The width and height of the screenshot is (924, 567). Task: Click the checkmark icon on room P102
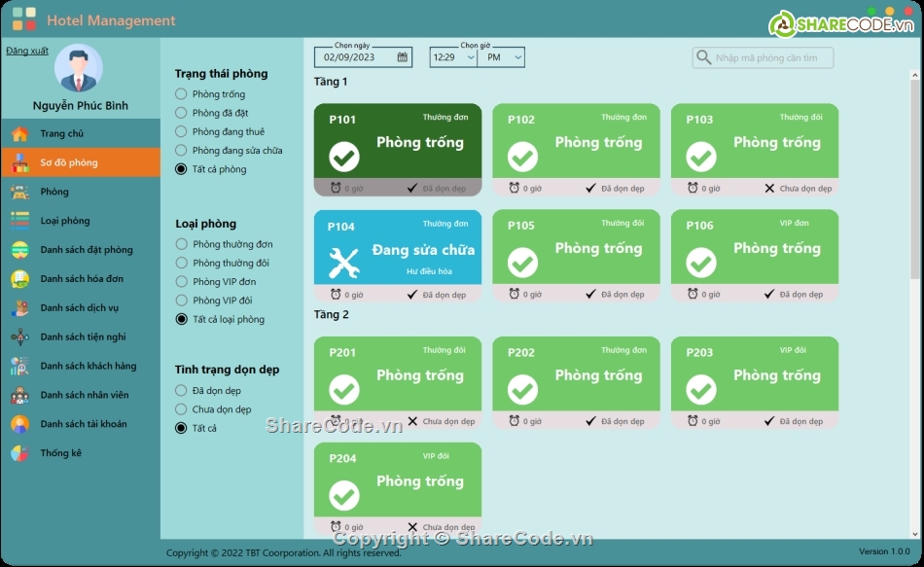(x=523, y=157)
